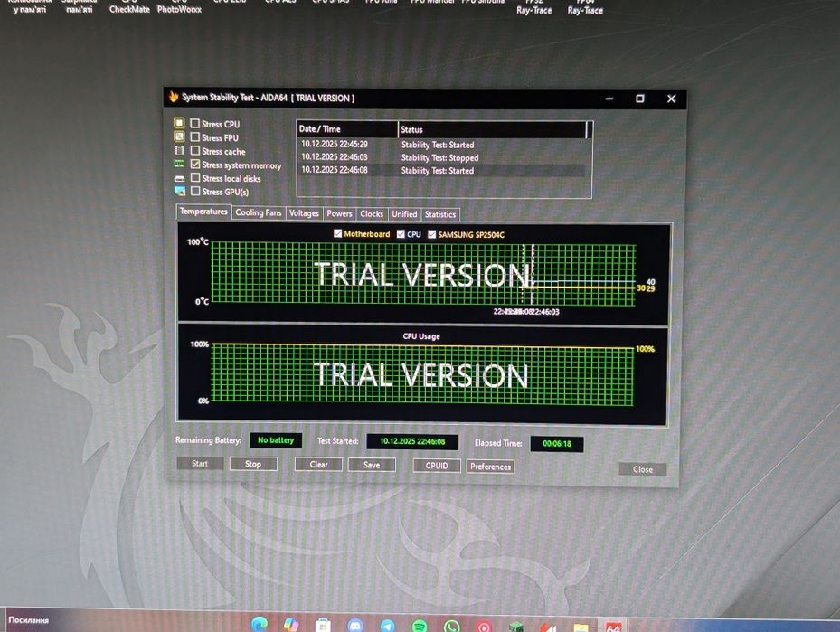Open Discord from the taskbar

pos(355,625)
